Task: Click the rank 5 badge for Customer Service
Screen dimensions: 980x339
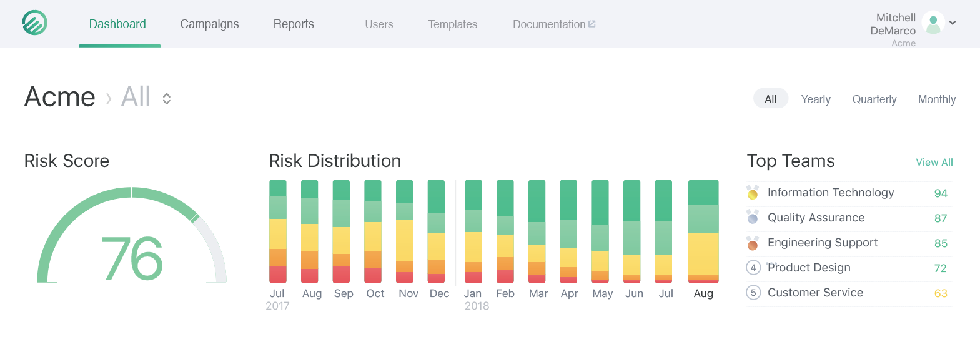Action: (x=753, y=293)
